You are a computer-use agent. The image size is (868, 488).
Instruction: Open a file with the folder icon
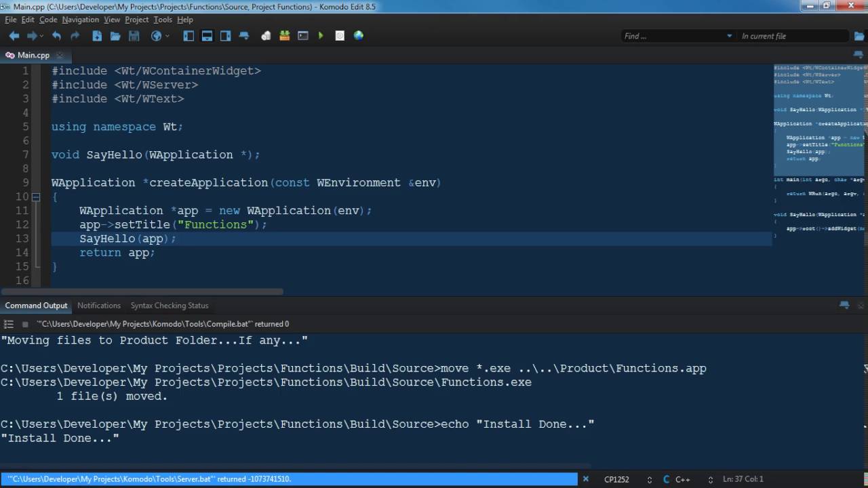coord(115,36)
